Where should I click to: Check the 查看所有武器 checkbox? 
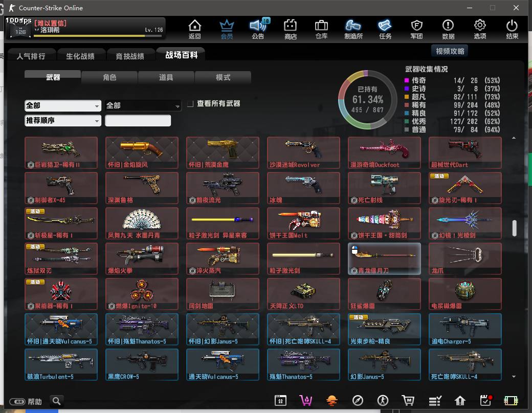190,104
